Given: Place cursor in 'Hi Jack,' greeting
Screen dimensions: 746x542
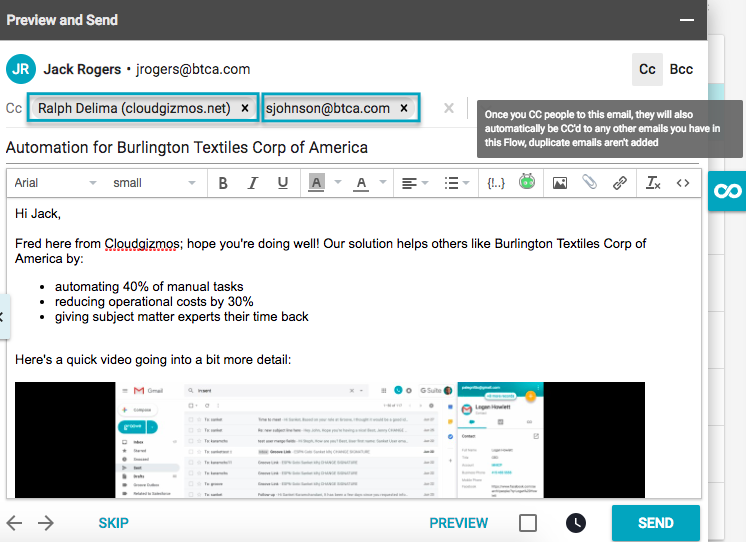Looking at the screenshot, I should pyautogui.click(x=38, y=214).
